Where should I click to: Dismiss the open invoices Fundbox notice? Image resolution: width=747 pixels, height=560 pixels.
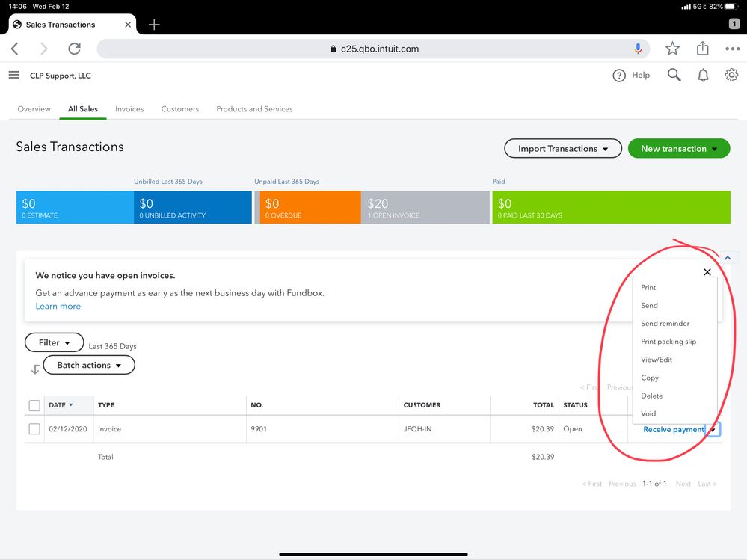click(707, 272)
